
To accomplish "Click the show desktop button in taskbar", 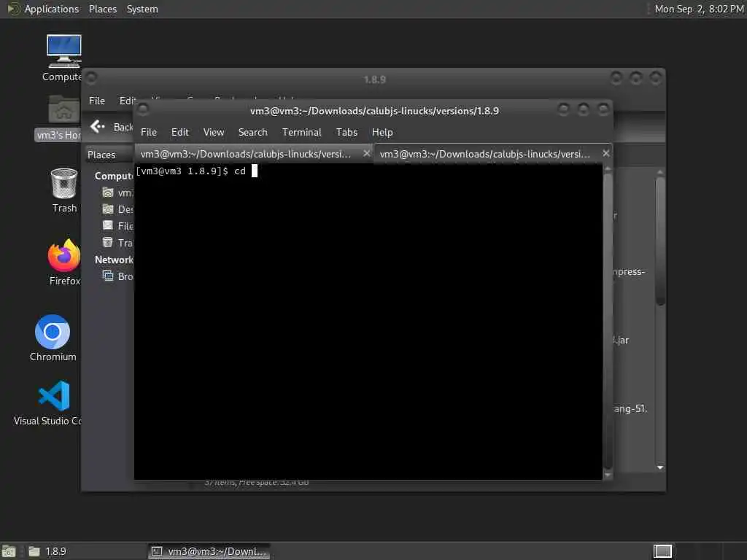I will pyautogui.click(x=9, y=551).
